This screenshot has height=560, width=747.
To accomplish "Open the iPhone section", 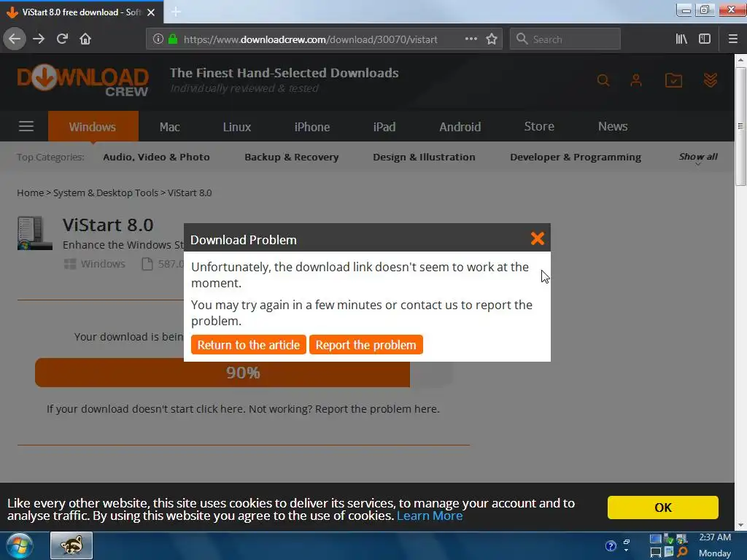I will 312,127.
